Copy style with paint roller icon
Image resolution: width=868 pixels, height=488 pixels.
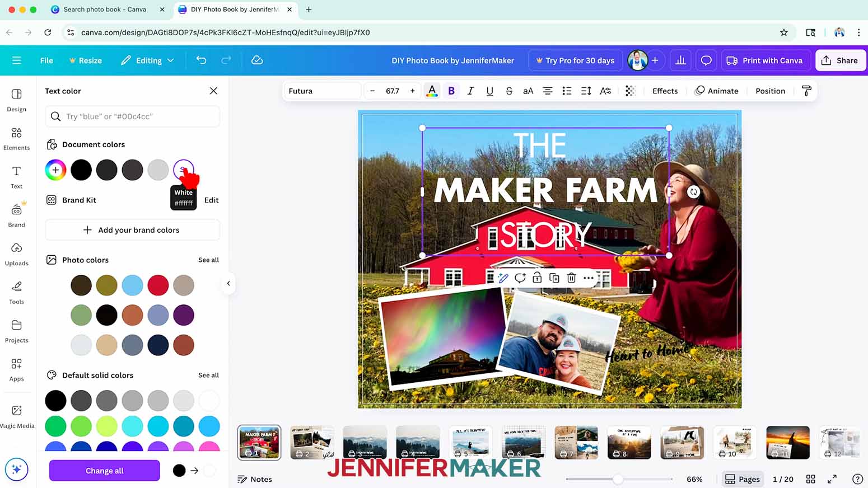806,91
